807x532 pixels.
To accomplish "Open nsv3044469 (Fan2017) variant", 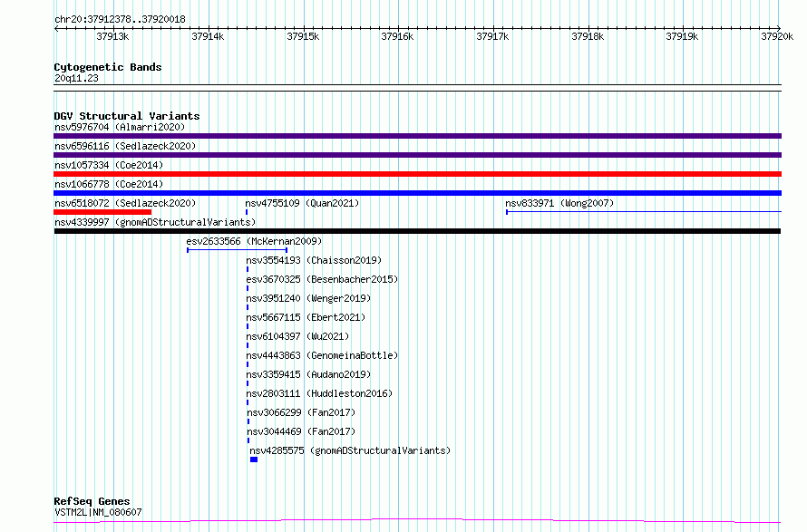I will [301, 431].
